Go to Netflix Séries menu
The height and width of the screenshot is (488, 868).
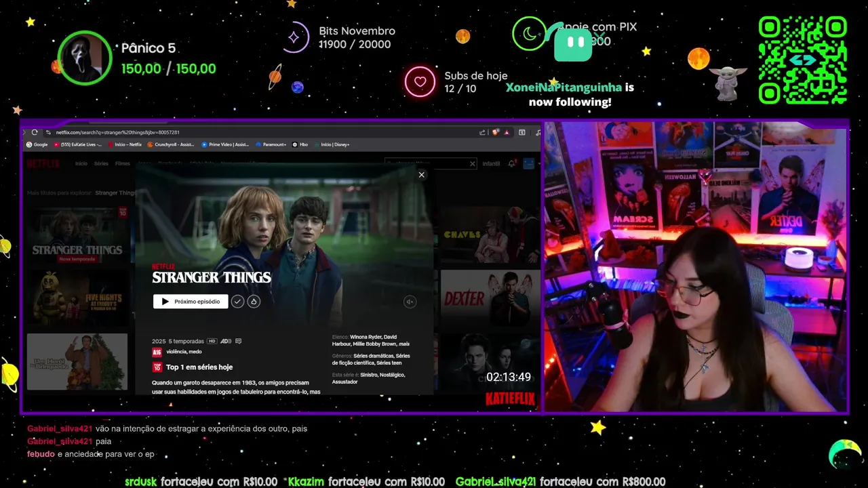pos(101,163)
